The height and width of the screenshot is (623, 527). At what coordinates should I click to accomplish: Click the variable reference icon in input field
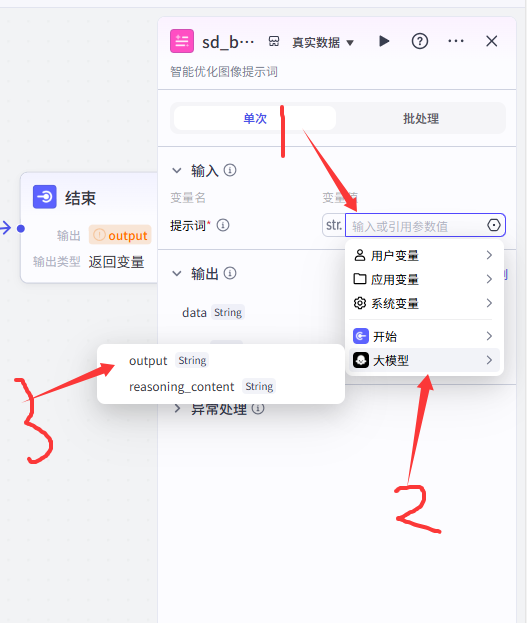click(x=494, y=225)
